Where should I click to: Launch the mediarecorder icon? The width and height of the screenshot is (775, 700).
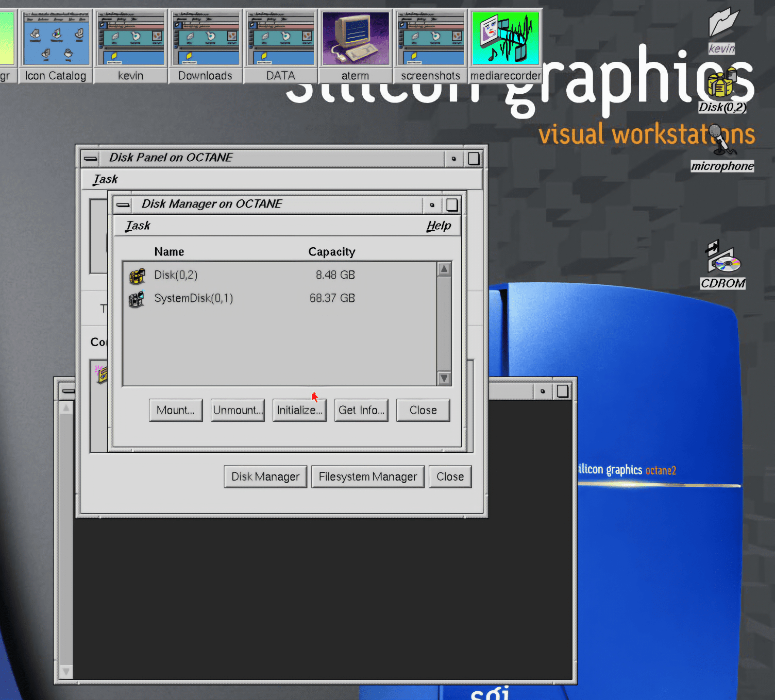click(x=506, y=46)
